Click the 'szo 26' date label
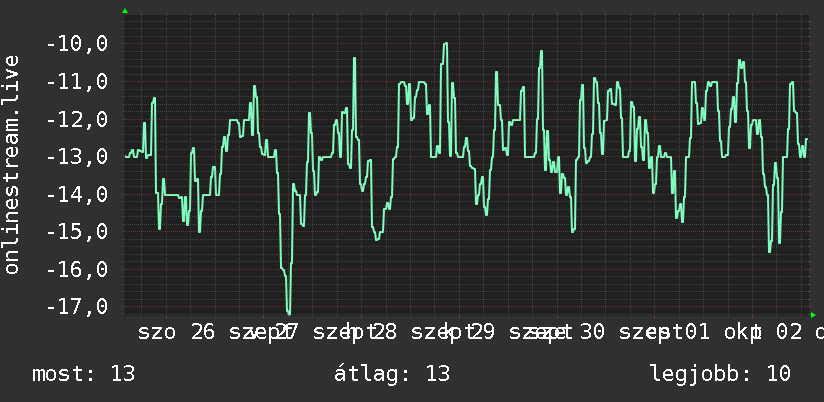Screen dimensions: 824x402 [x=177, y=333]
